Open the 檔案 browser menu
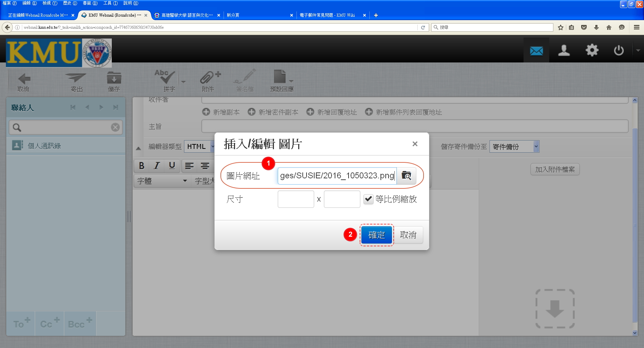The image size is (644, 348). click(x=9, y=3)
